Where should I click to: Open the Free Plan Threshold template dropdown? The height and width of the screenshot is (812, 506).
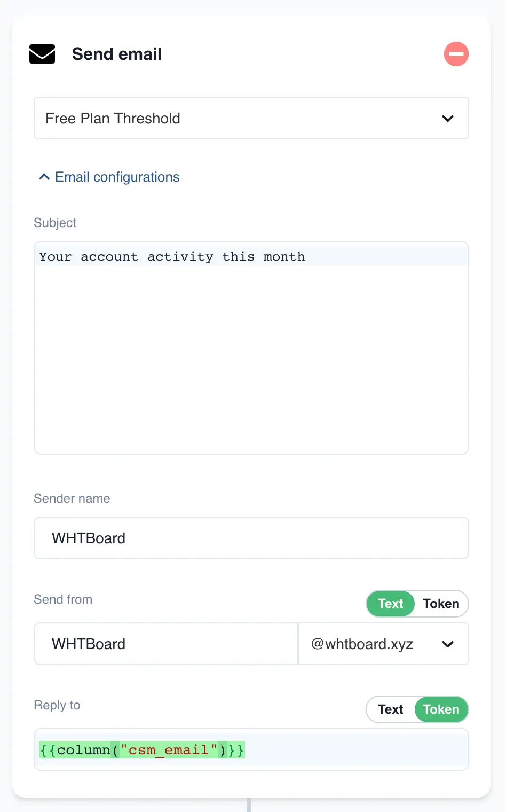click(x=251, y=118)
